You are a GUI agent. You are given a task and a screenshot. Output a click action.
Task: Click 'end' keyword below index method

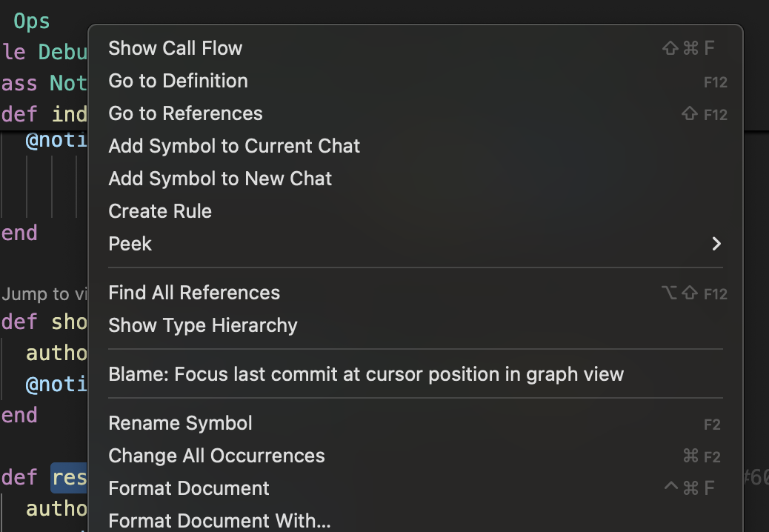point(19,233)
